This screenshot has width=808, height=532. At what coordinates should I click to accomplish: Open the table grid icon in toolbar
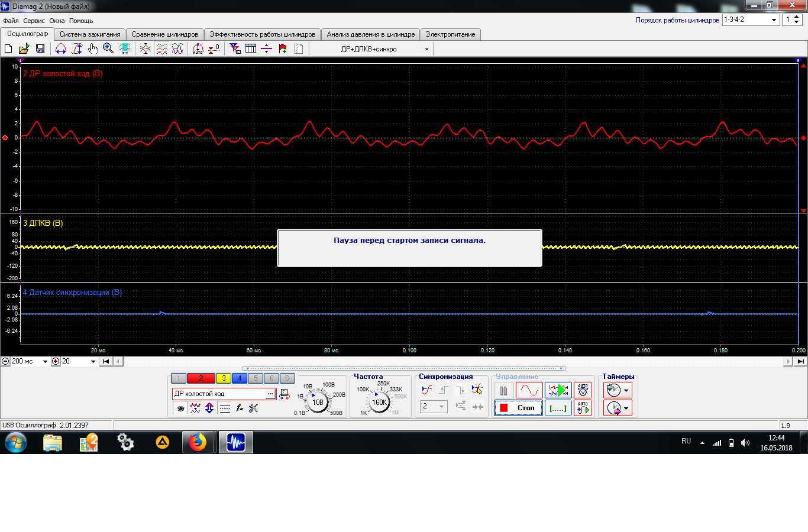[x=251, y=48]
